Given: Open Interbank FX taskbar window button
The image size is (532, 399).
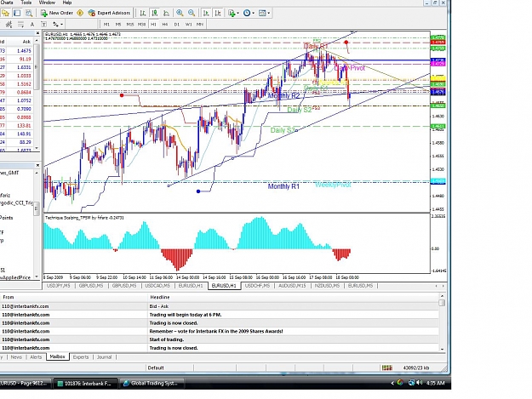Looking at the screenshot, I should 86,383.
